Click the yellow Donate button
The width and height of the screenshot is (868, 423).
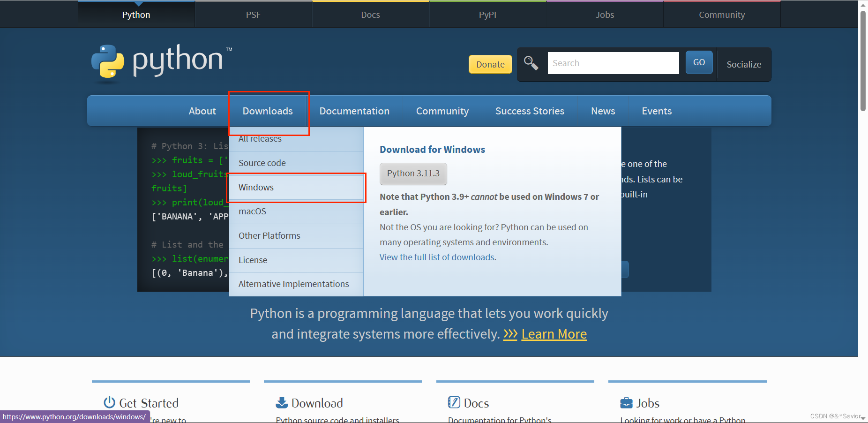tap(490, 64)
